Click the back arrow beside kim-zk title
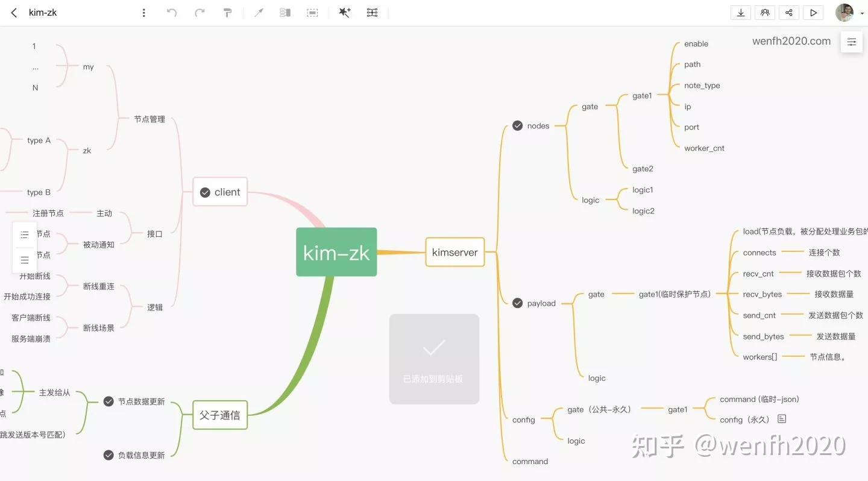 tap(14, 13)
